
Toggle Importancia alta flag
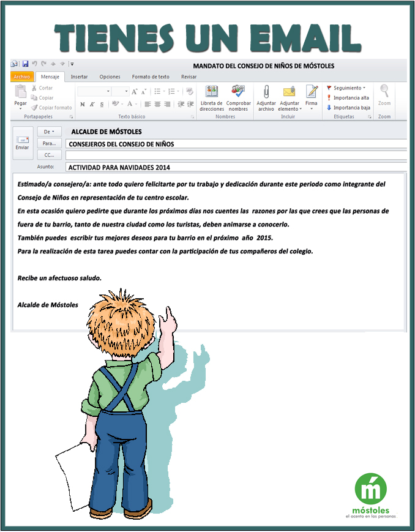point(347,97)
